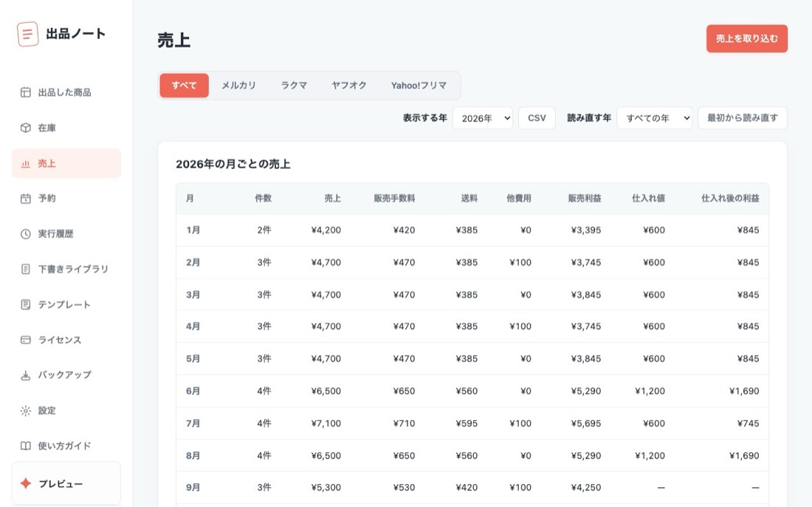The image size is (812, 507).
Task: Click ¥3,395 profit in the 1月 row
Action: (585, 230)
